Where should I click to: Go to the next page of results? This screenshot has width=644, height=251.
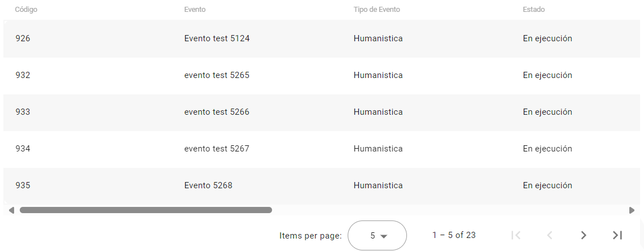point(584,235)
